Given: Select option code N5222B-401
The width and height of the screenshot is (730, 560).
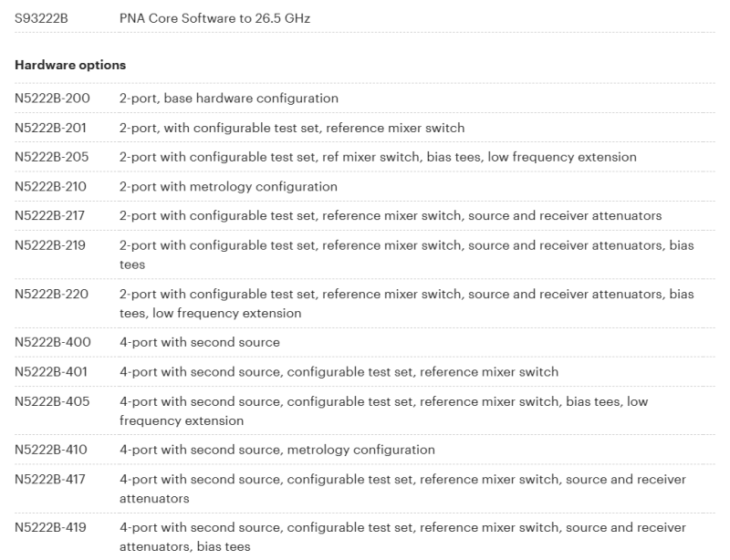Looking at the screenshot, I should coord(51,371).
